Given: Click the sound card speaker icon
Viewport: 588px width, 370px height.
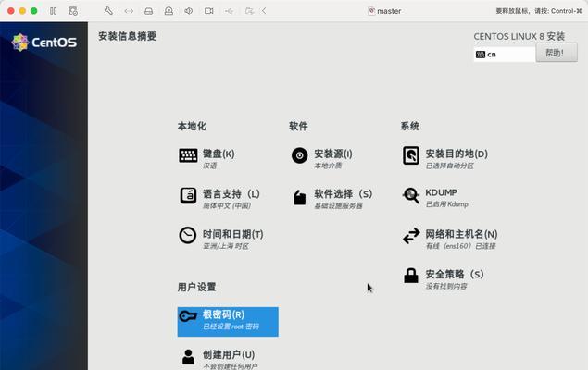Looking at the screenshot, I should [x=189, y=11].
